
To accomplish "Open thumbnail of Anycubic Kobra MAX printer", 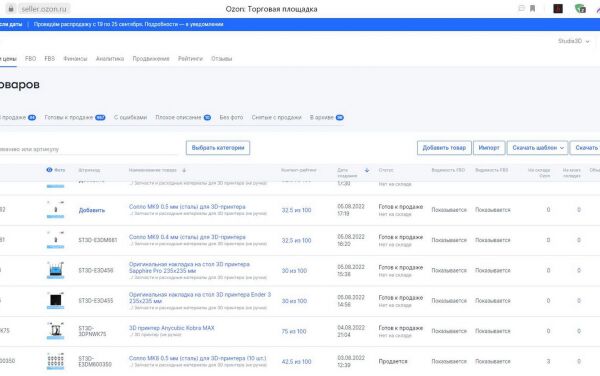I will [x=55, y=331].
